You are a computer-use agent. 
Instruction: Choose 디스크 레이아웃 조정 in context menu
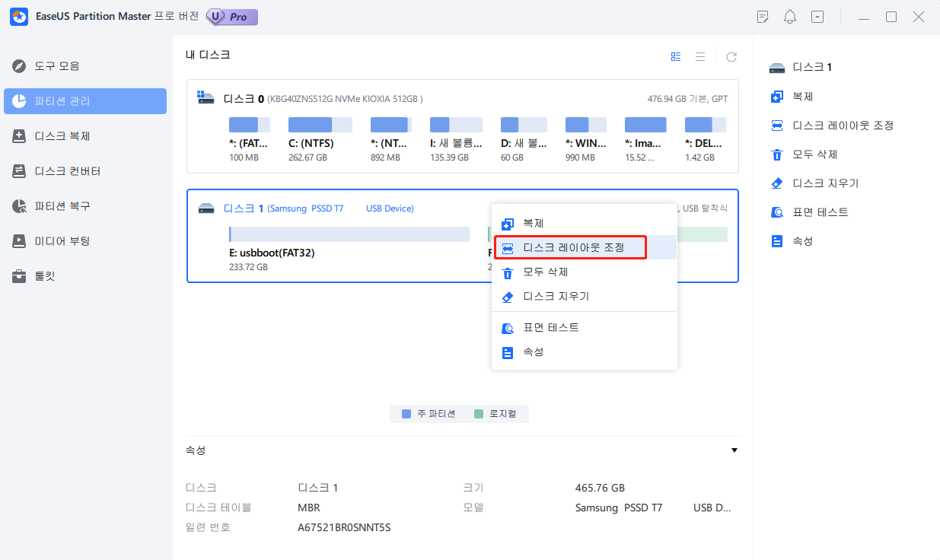click(x=585, y=248)
